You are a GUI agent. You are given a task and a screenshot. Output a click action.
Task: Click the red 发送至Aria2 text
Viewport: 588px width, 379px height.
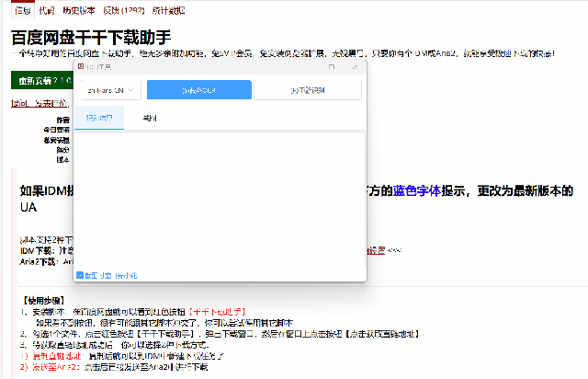point(56,367)
